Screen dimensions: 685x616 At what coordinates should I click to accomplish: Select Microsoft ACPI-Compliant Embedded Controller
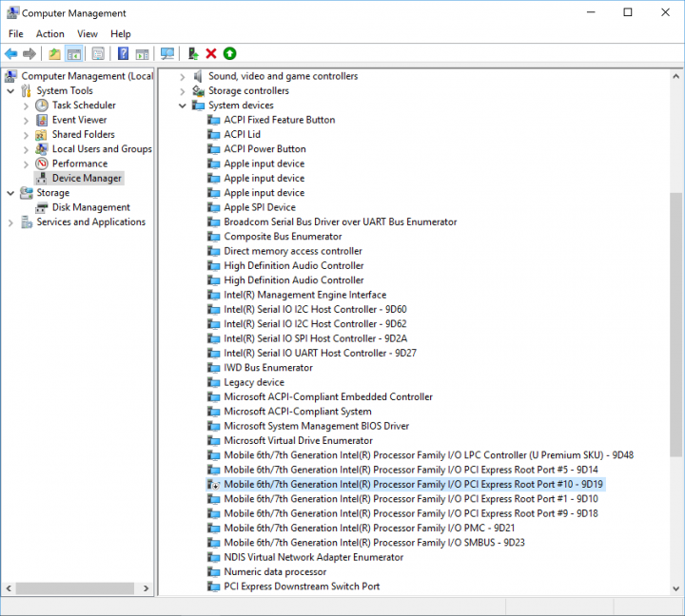(328, 396)
